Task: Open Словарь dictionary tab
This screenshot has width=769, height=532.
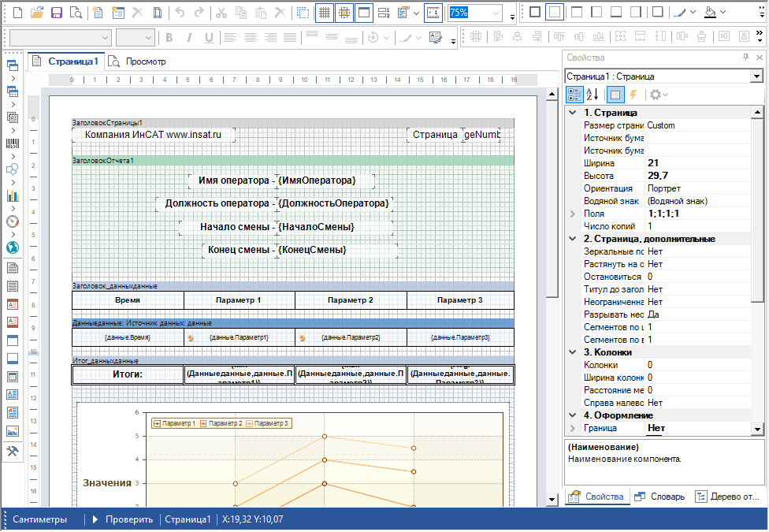Action: (x=659, y=497)
